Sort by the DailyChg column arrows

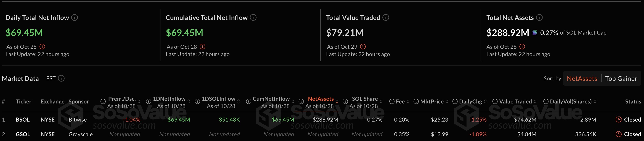click(485, 101)
